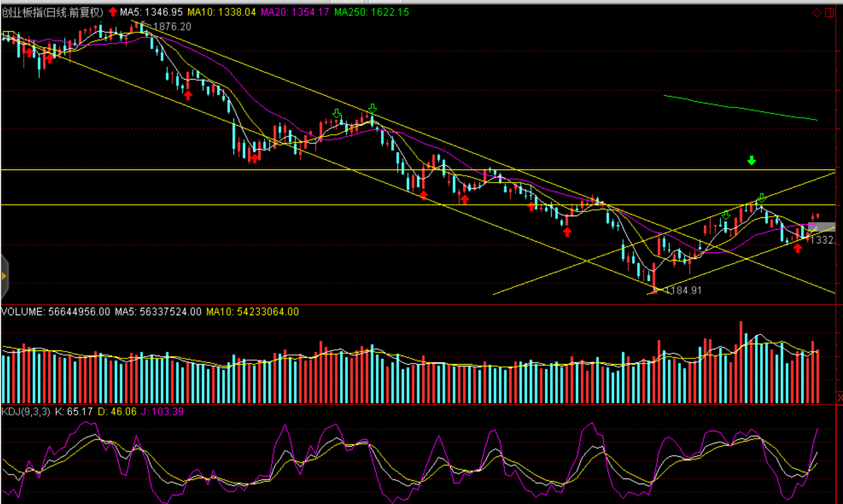The height and width of the screenshot is (504, 843).
Task: Click the red buy arrow below 1332 price
Action: pos(797,248)
